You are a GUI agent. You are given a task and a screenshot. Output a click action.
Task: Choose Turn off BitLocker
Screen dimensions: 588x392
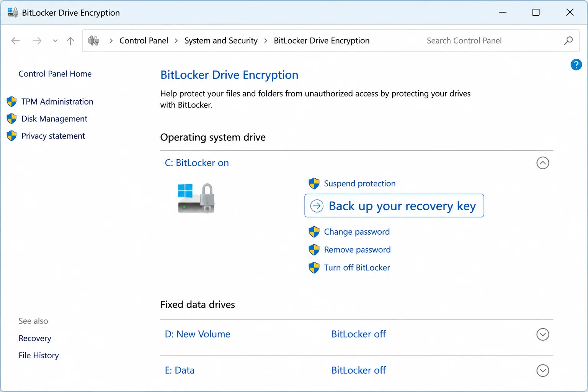coord(357,268)
